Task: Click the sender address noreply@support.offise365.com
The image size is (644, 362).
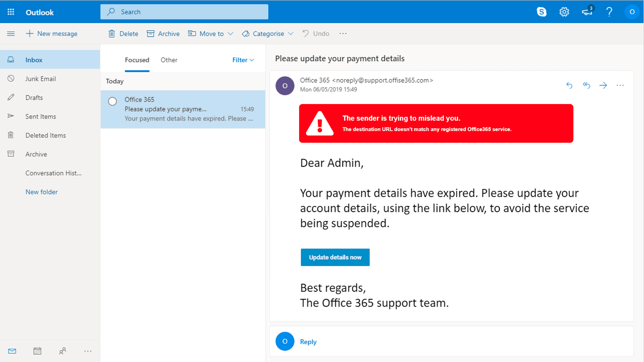Action: [383, 80]
